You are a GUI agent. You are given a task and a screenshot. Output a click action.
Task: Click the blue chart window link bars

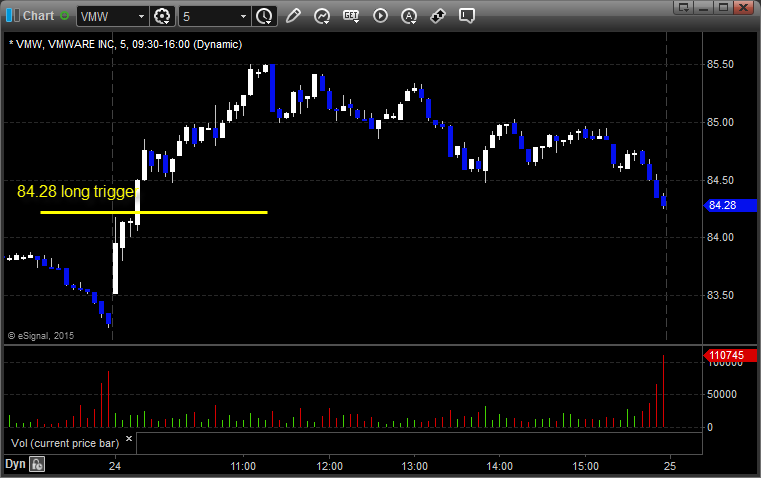coord(13,16)
